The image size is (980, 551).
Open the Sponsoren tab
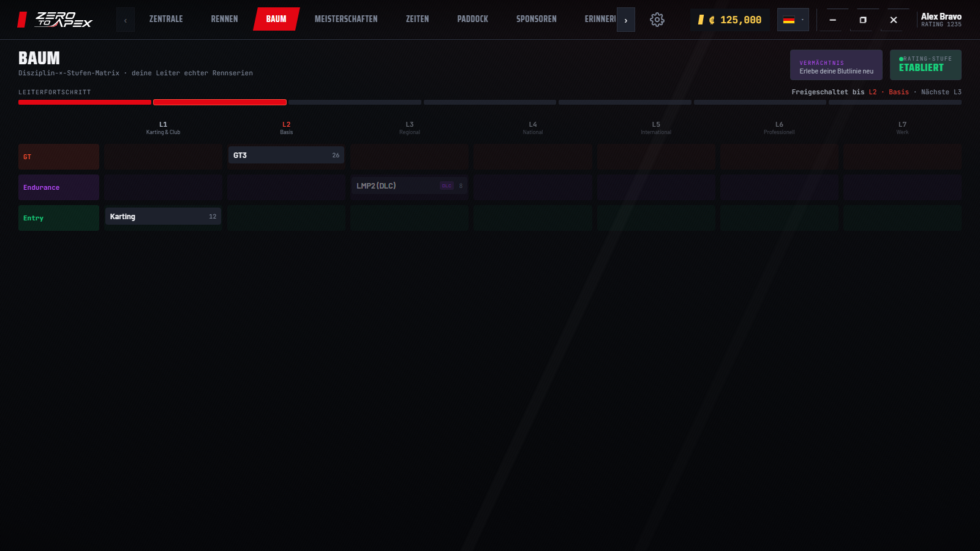(536, 19)
